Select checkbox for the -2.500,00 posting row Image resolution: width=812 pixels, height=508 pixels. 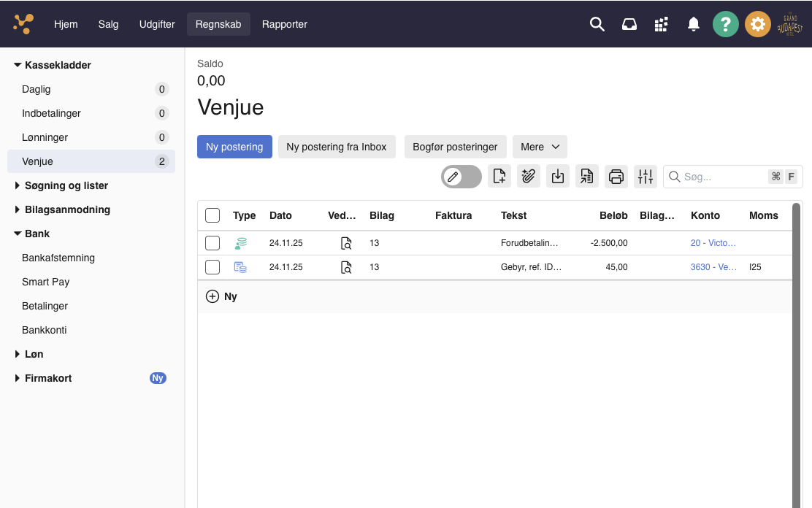coord(212,243)
